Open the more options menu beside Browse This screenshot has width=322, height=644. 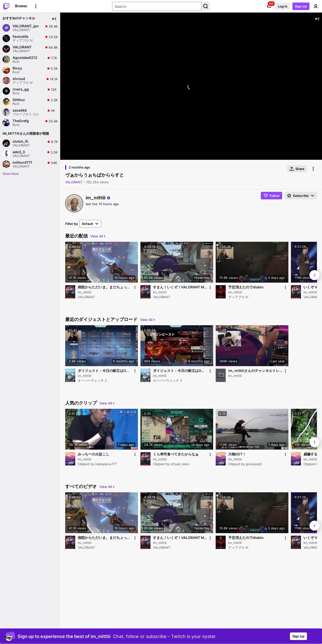[x=36, y=6]
